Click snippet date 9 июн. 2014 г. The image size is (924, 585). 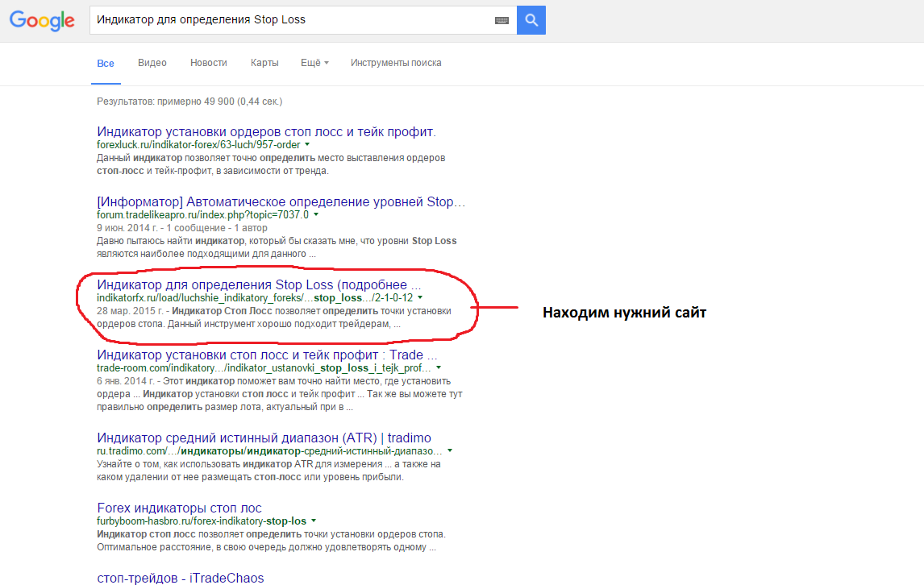128,228
